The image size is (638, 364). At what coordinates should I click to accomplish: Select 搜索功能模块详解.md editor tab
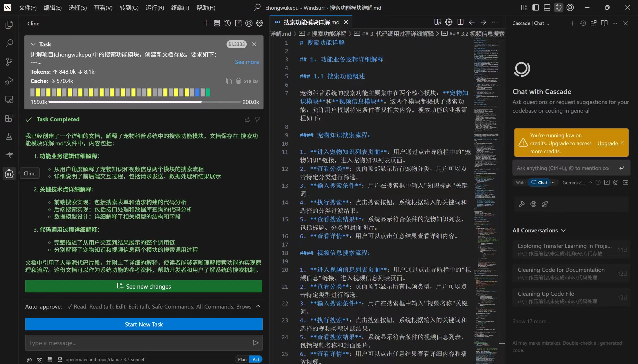pyautogui.click(x=311, y=22)
